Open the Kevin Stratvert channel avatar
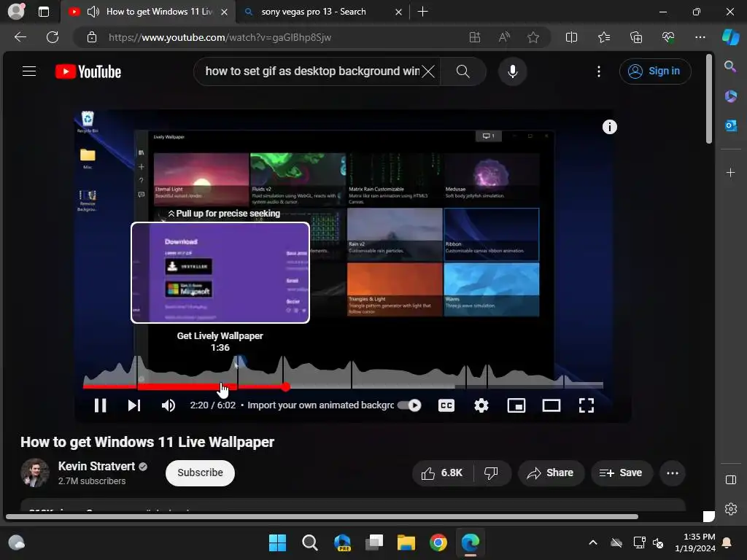Viewport: 747px width, 560px height. coord(35,472)
